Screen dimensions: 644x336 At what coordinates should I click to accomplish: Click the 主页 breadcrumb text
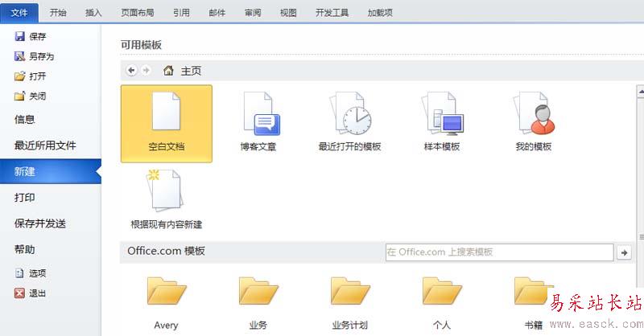tap(191, 71)
